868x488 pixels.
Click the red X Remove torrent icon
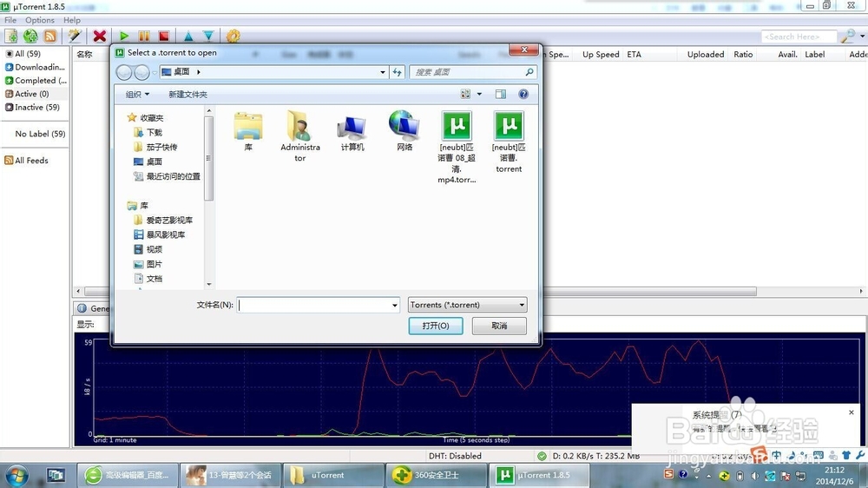click(100, 36)
